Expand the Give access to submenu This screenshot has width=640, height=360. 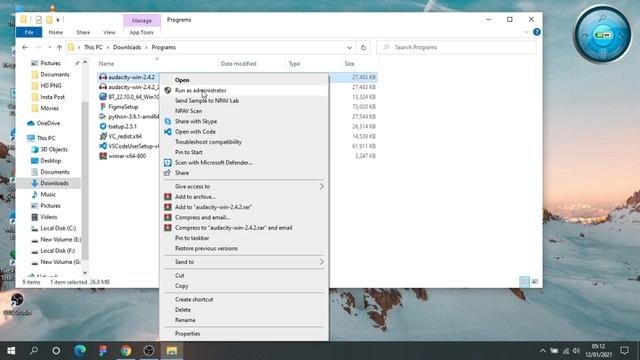click(321, 186)
